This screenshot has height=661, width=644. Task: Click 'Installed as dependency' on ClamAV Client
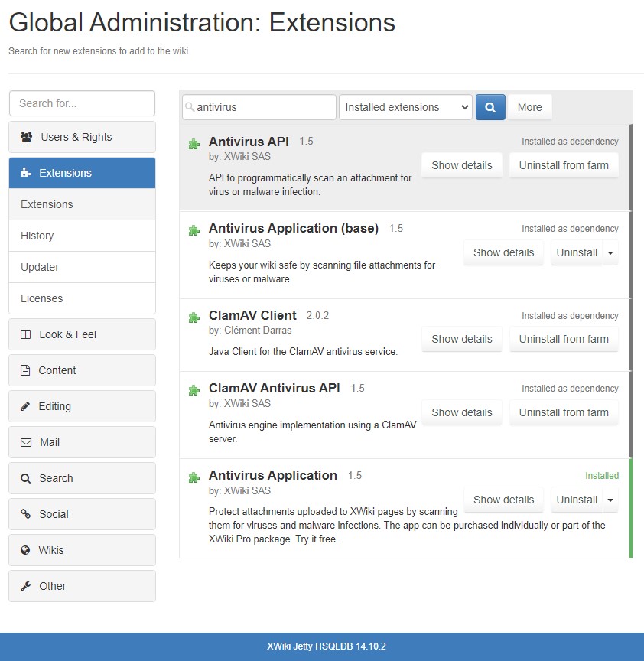(x=570, y=316)
